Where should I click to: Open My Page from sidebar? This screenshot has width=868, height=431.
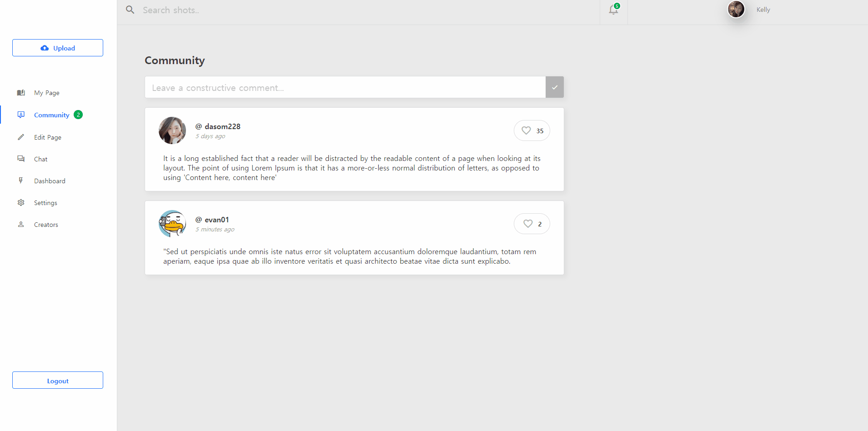pos(47,93)
